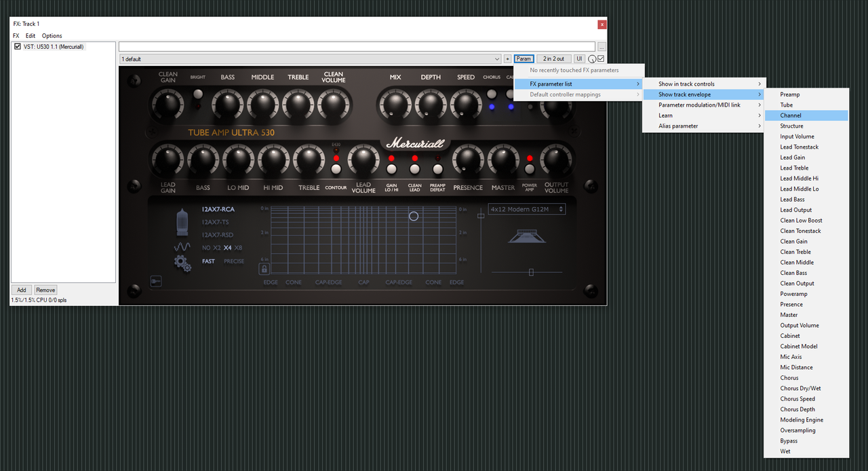The height and width of the screenshot is (471, 868).
Task: Open the 4x12 Modern G12M cabinet dropdown
Action: point(527,210)
